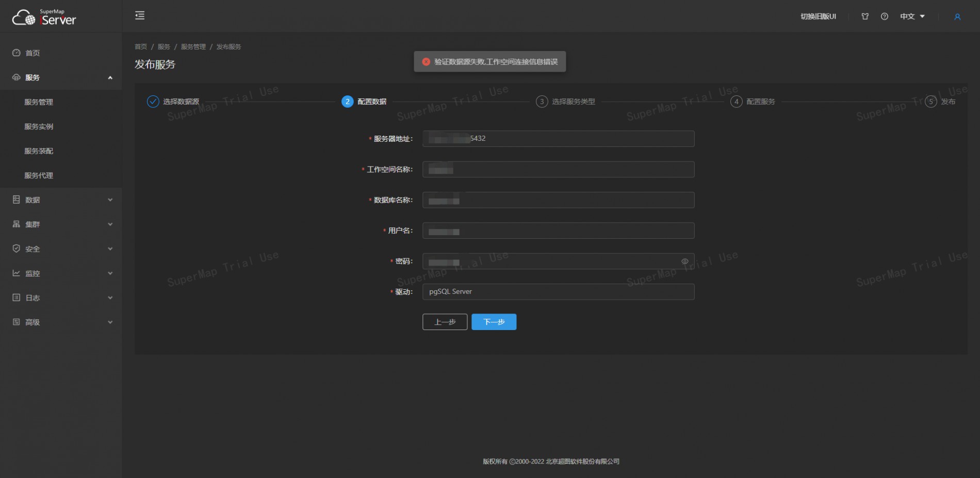980x478 pixels.
Task: Click the red error icon in the alert
Action: pyautogui.click(x=426, y=62)
